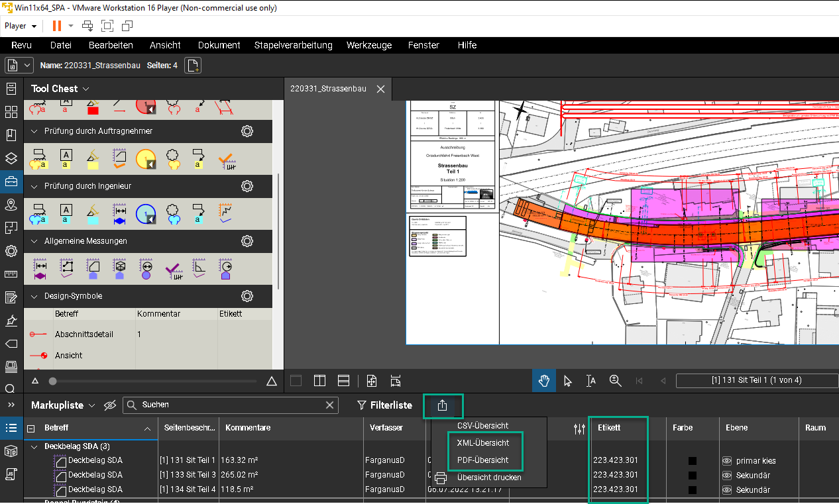
Task: Click black color swatch in primar kies row
Action: coord(692,461)
